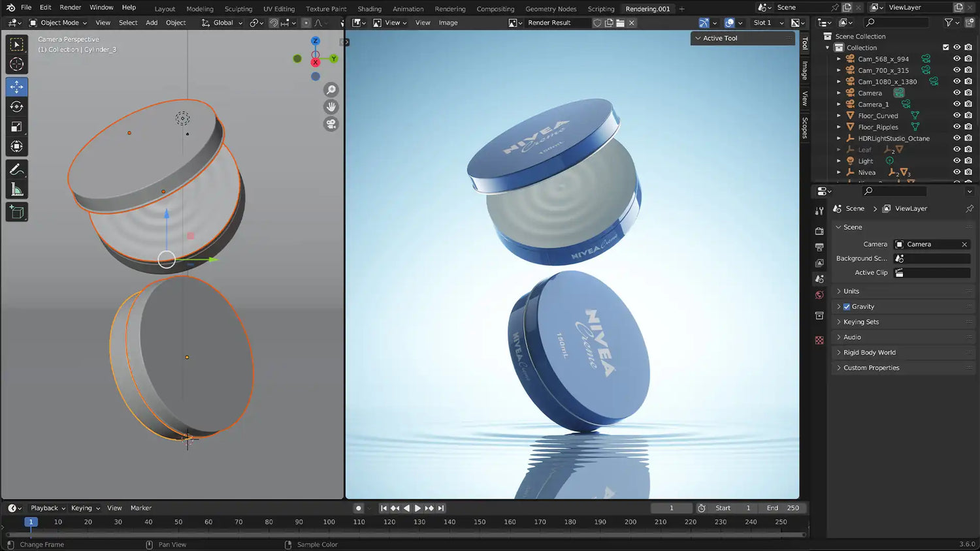Switch to the Geometry Nodes workspace tab
Viewport: 980px width, 551px height.
[551, 8]
